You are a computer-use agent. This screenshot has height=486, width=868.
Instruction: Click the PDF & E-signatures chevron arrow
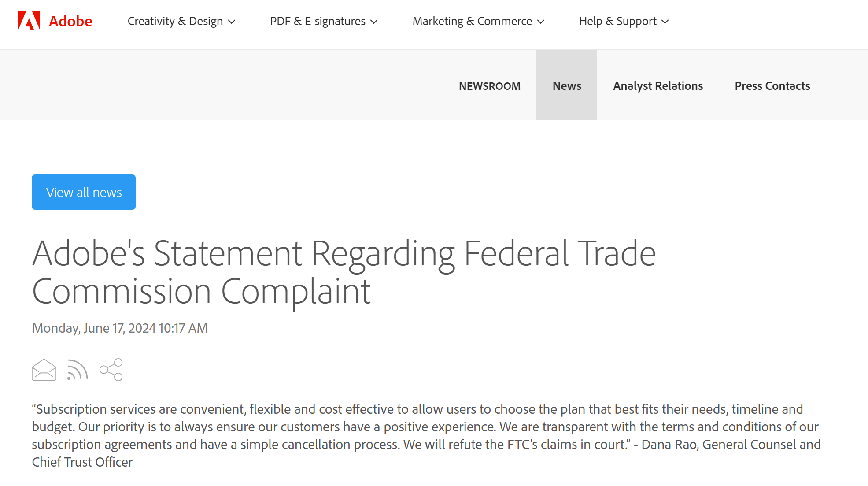(x=374, y=22)
